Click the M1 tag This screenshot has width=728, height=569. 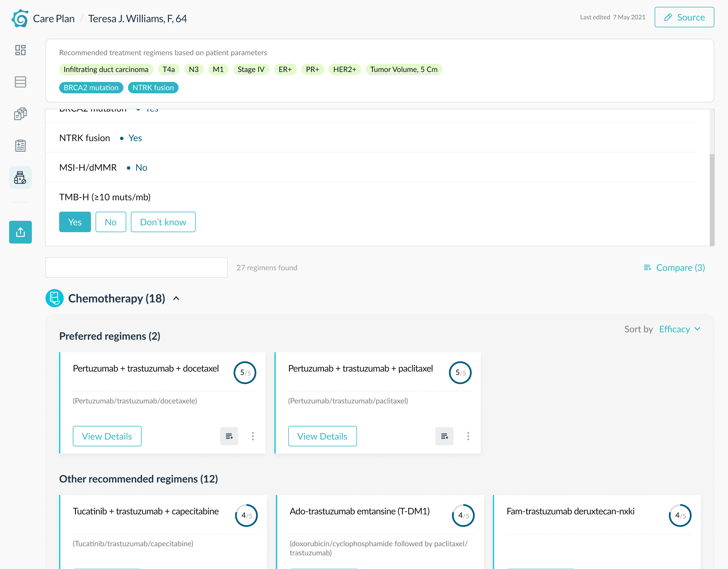(x=218, y=69)
